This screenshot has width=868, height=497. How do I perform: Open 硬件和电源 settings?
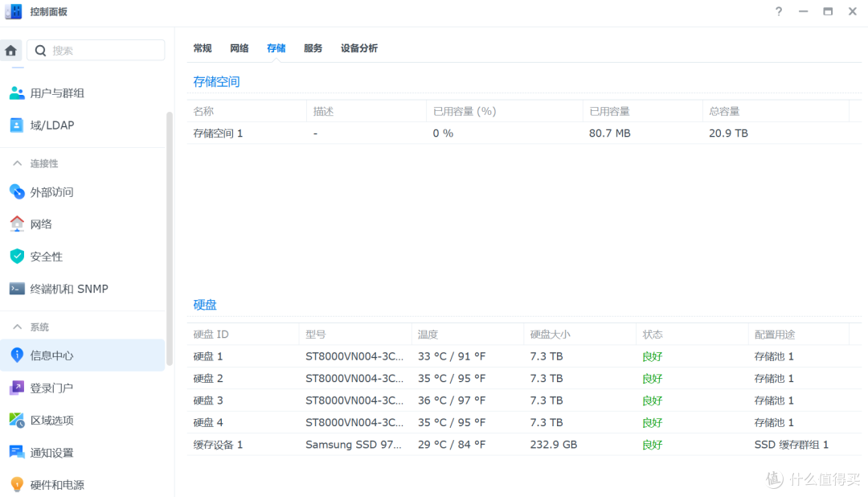coord(56,485)
